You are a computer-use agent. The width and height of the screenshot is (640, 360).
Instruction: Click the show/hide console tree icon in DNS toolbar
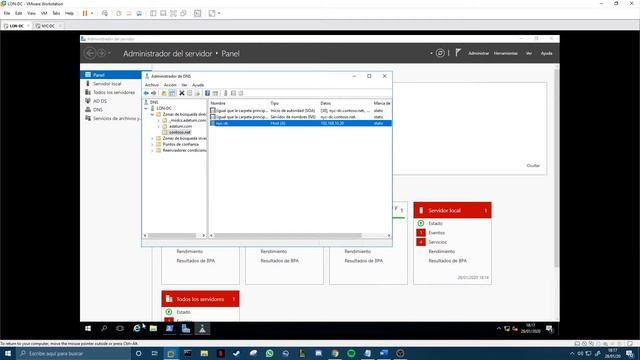tap(172, 93)
